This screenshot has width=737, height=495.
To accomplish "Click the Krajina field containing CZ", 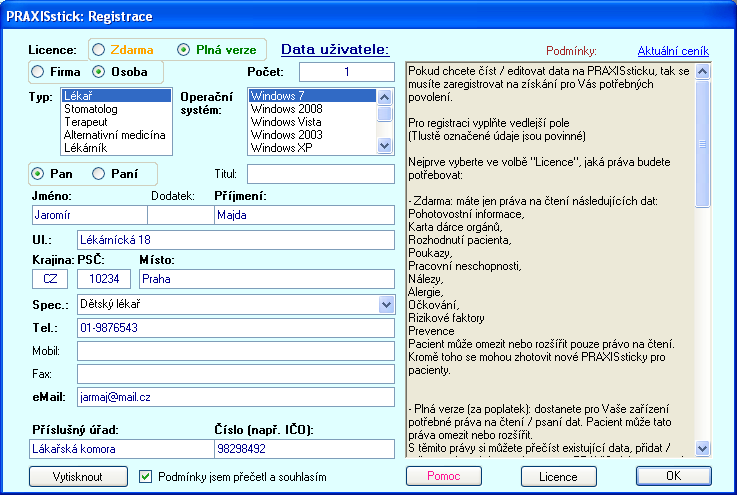I will point(50,279).
